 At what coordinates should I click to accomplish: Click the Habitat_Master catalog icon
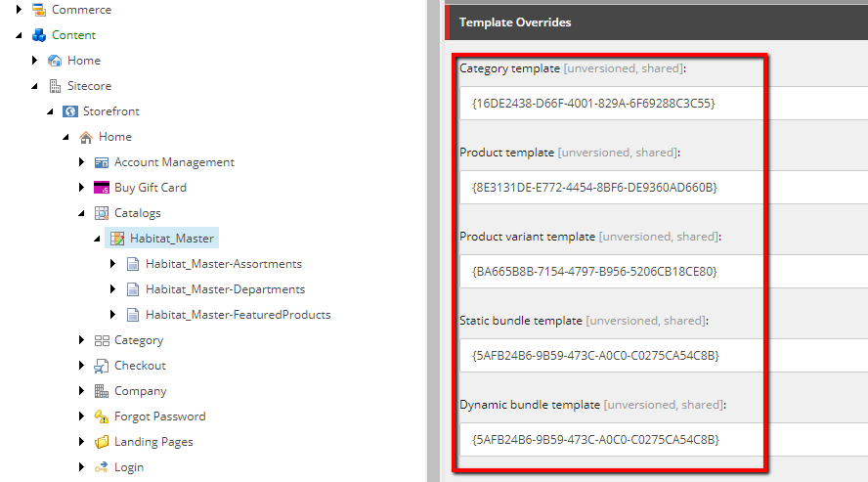click(117, 239)
